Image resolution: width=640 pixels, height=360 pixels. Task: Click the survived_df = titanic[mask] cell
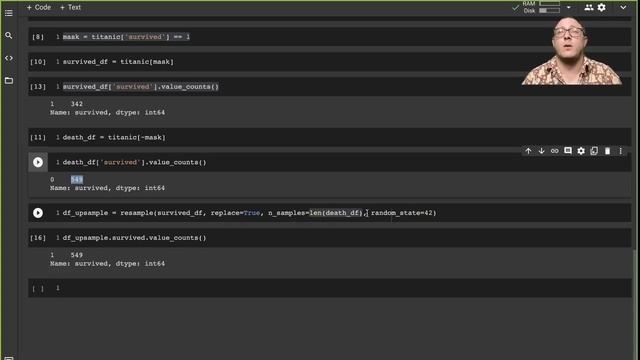point(329,62)
